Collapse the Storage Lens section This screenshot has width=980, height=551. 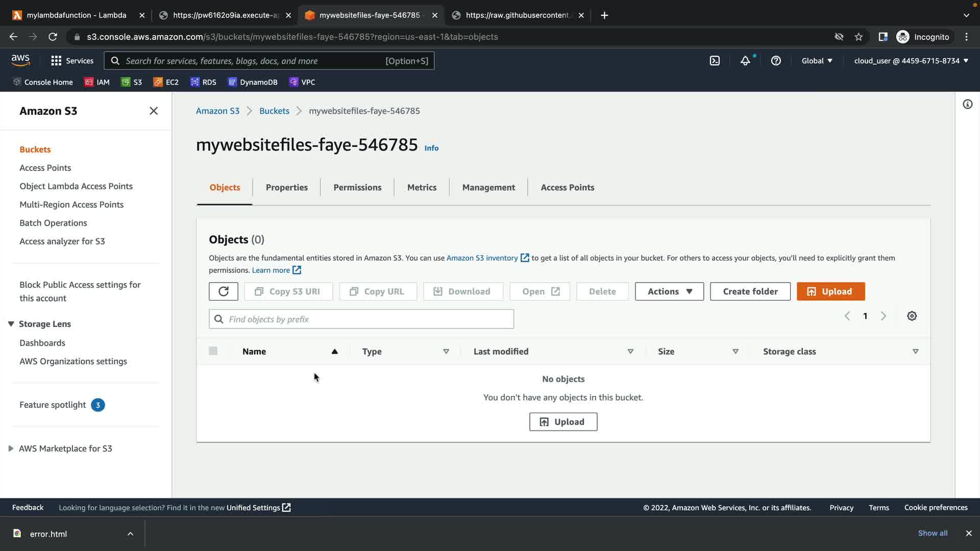pos(11,324)
